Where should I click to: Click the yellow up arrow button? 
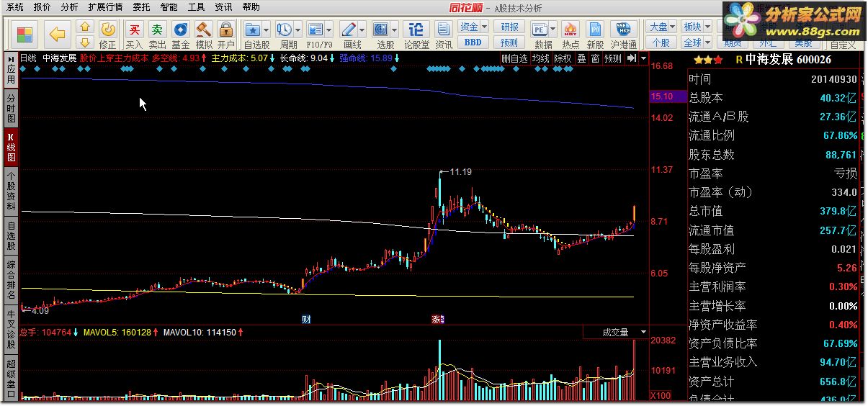pyautogui.click(x=85, y=27)
